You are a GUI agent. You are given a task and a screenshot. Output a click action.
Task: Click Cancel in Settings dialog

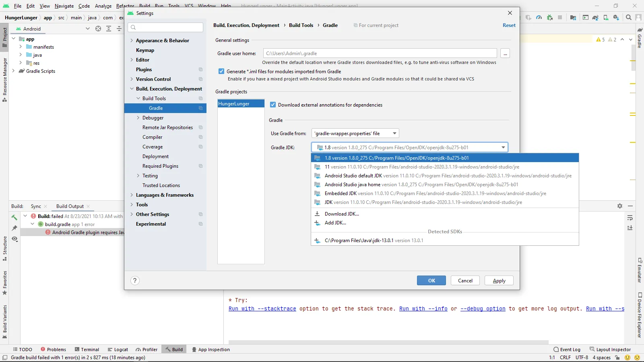465,281
